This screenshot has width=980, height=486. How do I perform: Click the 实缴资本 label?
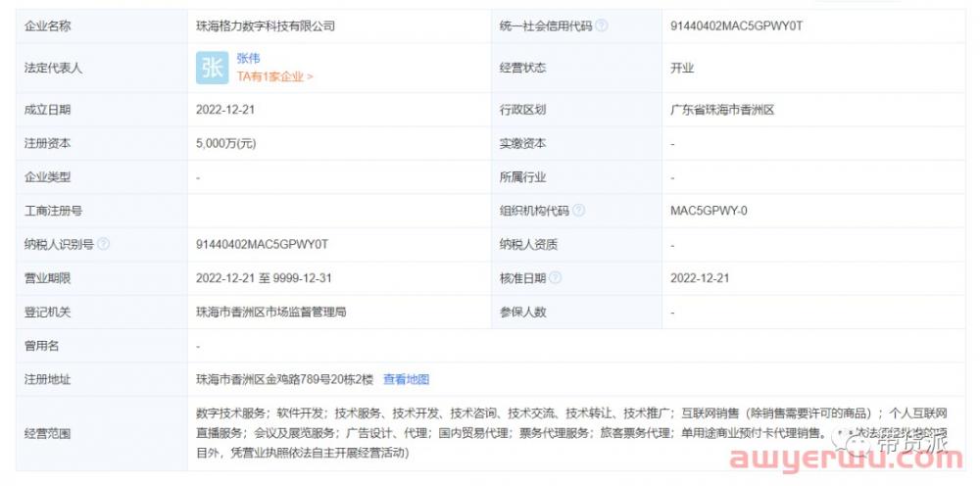coord(523,143)
